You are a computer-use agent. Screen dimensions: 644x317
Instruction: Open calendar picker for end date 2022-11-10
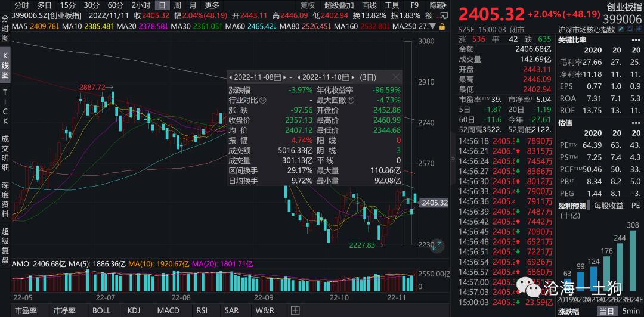[x=346, y=77]
